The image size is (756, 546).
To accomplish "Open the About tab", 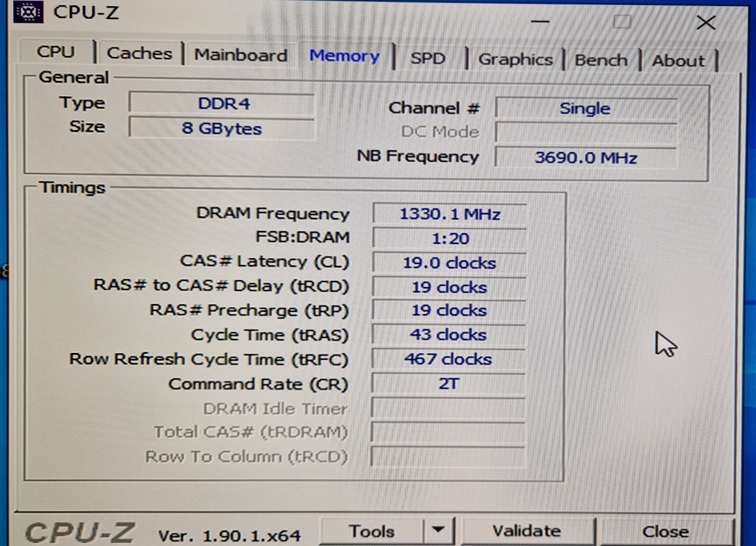I will pos(678,61).
